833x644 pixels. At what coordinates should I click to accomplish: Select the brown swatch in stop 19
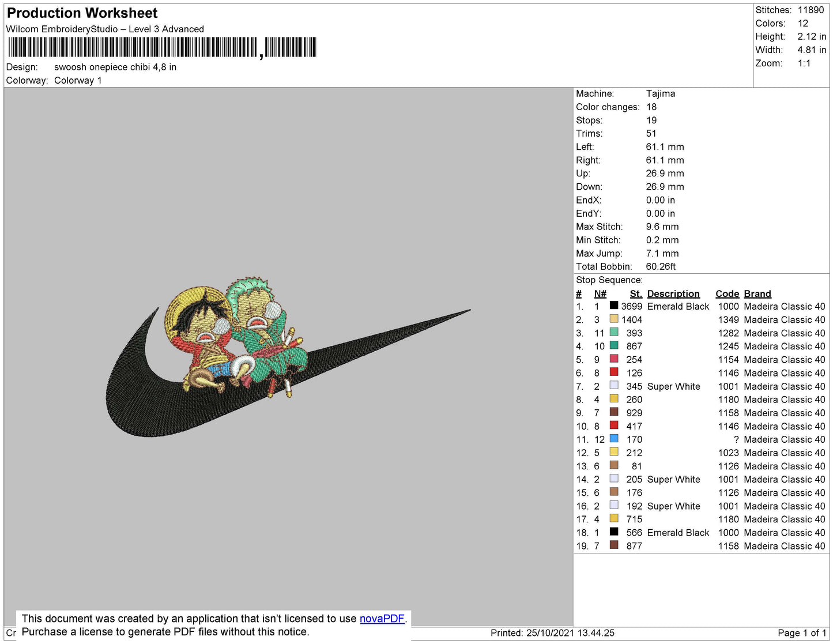pos(614,545)
